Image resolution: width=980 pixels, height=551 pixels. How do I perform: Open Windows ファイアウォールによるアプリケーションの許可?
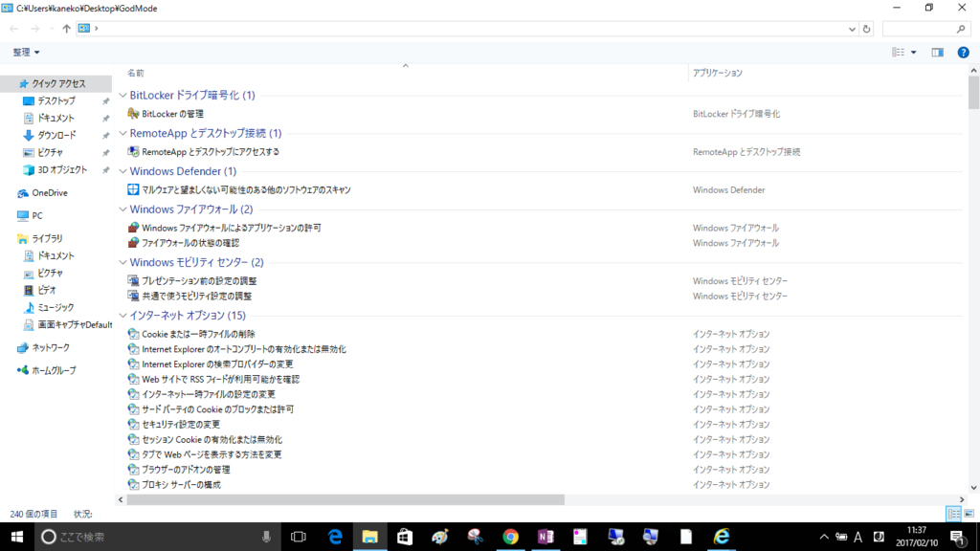(x=232, y=228)
